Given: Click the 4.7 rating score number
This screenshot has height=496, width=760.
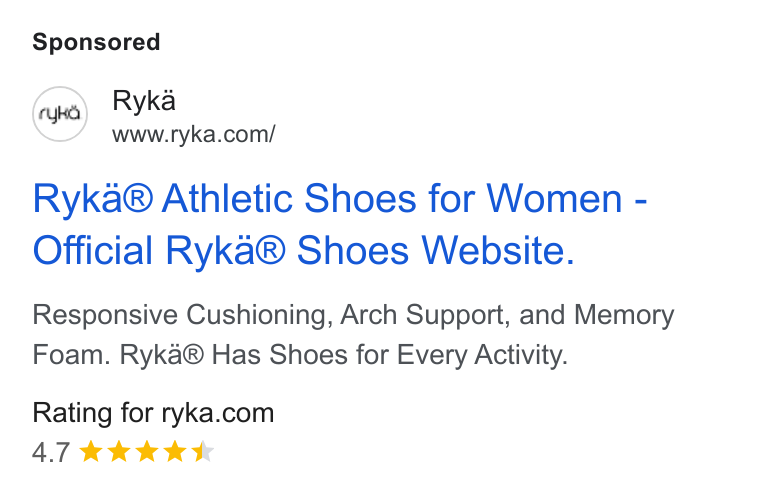Looking at the screenshot, I should pyautogui.click(x=51, y=453).
